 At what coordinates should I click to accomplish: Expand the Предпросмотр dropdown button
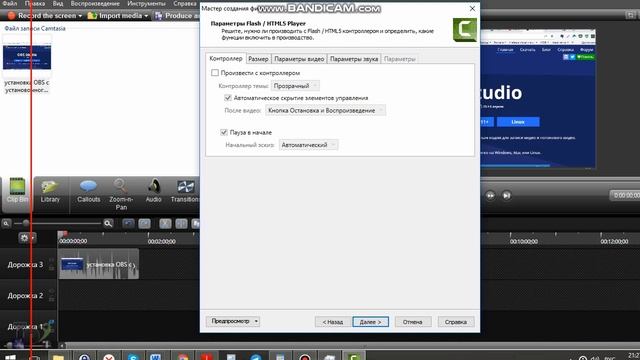coord(256,321)
